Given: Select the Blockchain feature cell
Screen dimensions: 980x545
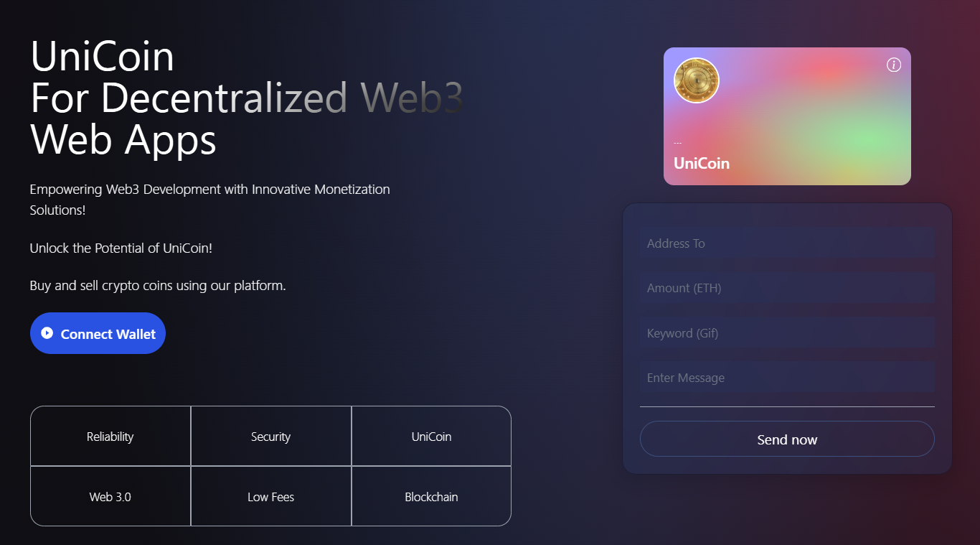Looking at the screenshot, I should 431,497.
